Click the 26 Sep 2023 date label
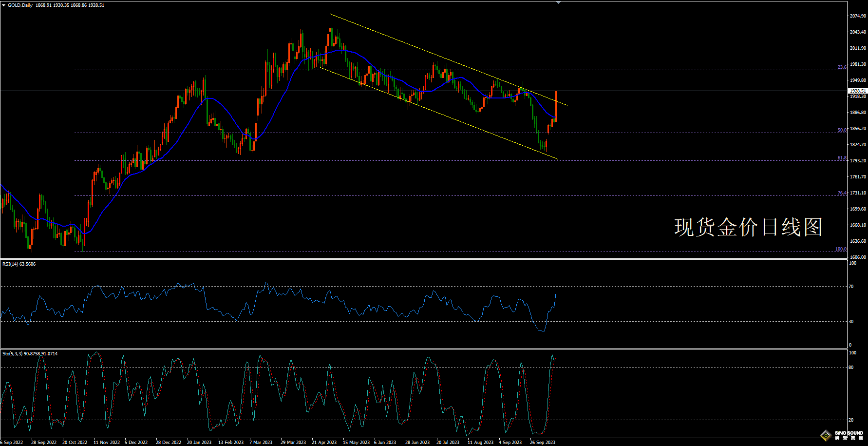This screenshot has height=446, width=868. click(542, 443)
